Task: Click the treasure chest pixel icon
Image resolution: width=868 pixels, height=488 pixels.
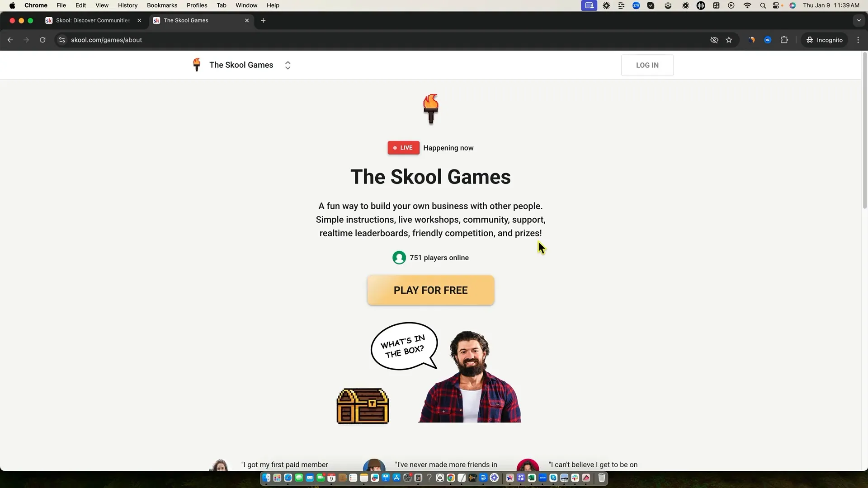Action: pyautogui.click(x=363, y=406)
